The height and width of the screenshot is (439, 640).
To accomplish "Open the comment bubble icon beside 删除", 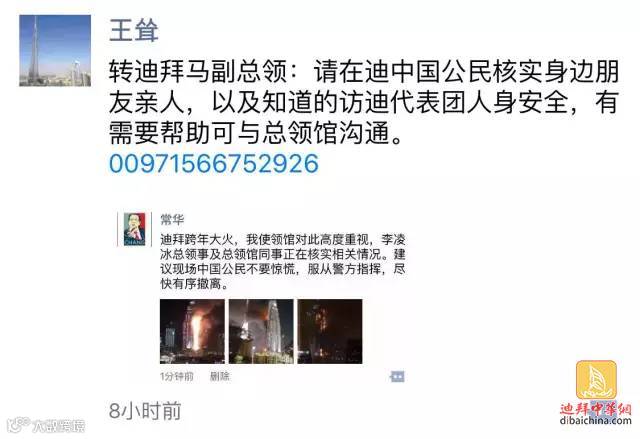I will tap(397, 376).
